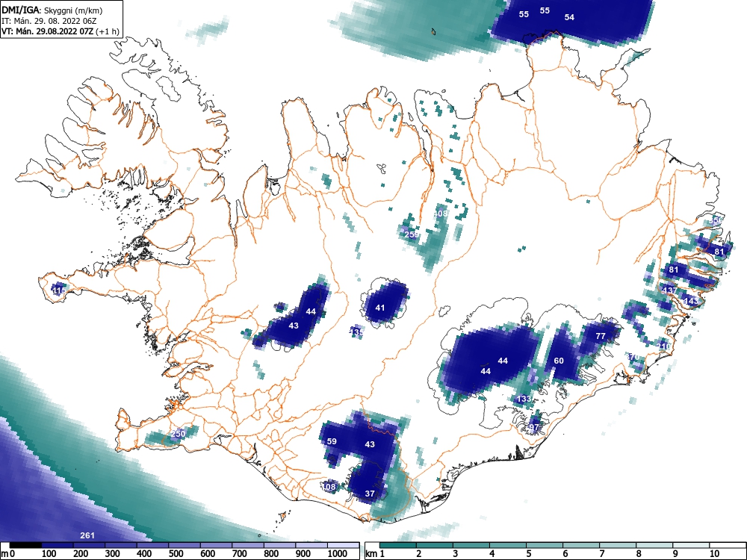Click the 100 tick label on meter scale
This screenshot has height=560, width=747.
tap(49, 554)
